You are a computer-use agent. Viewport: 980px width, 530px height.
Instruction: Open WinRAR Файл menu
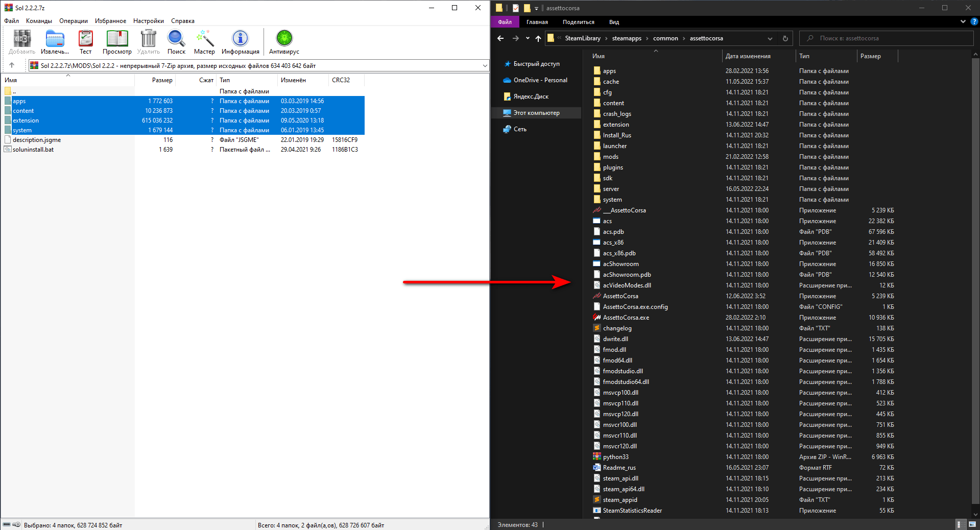(x=12, y=21)
